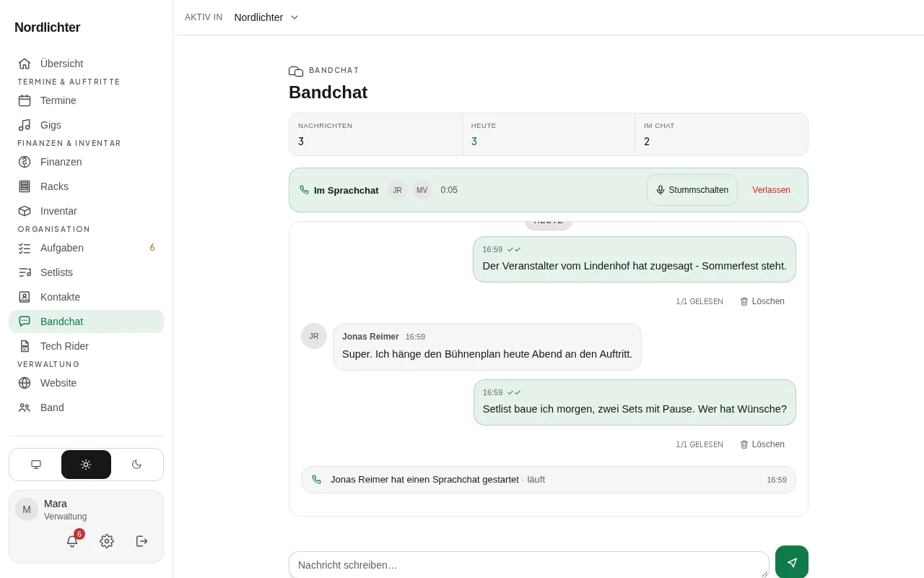Select Bandchat in the sidebar
Screen dimensions: 924x578
click(87, 322)
